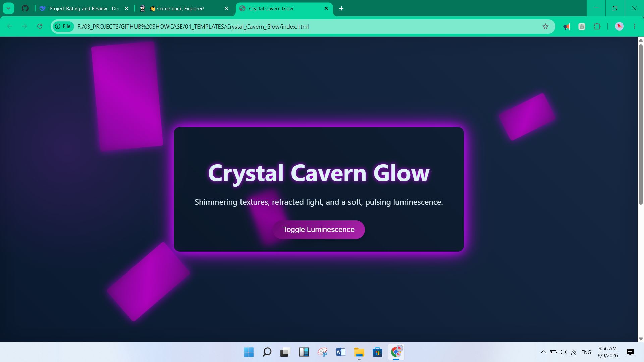
Task: Open the notification center icon
Action: click(630, 352)
